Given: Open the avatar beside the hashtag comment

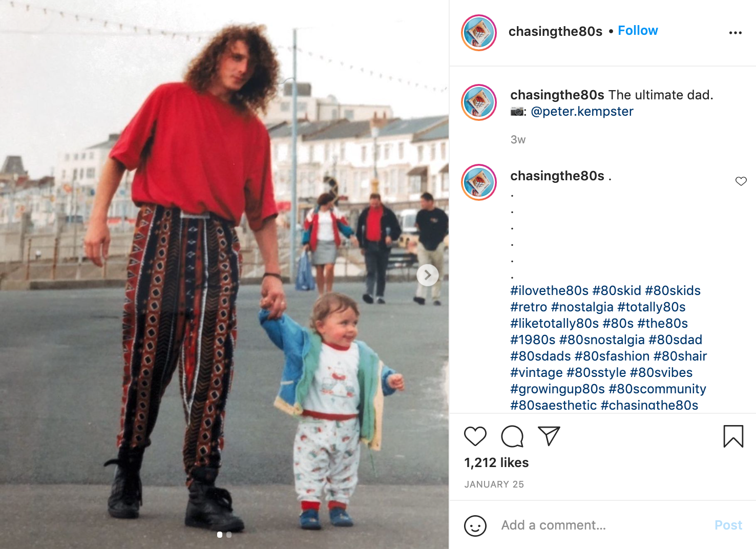Looking at the screenshot, I should pyautogui.click(x=479, y=182).
